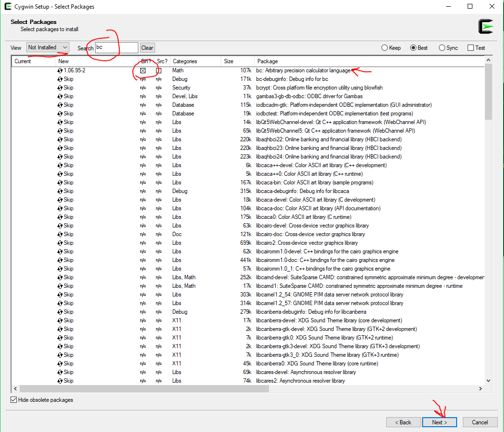Click the libcanberra0 XDG Sound Theme row

coord(248,364)
